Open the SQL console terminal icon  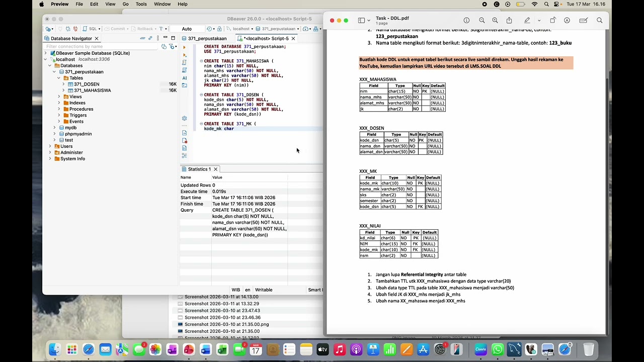pos(184,85)
